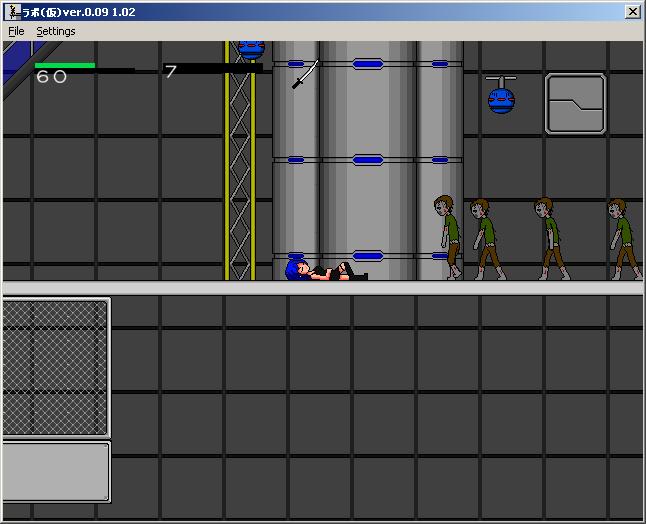The width and height of the screenshot is (646, 524).
Task: Click the application icon in the title bar
Action: point(12,12)
